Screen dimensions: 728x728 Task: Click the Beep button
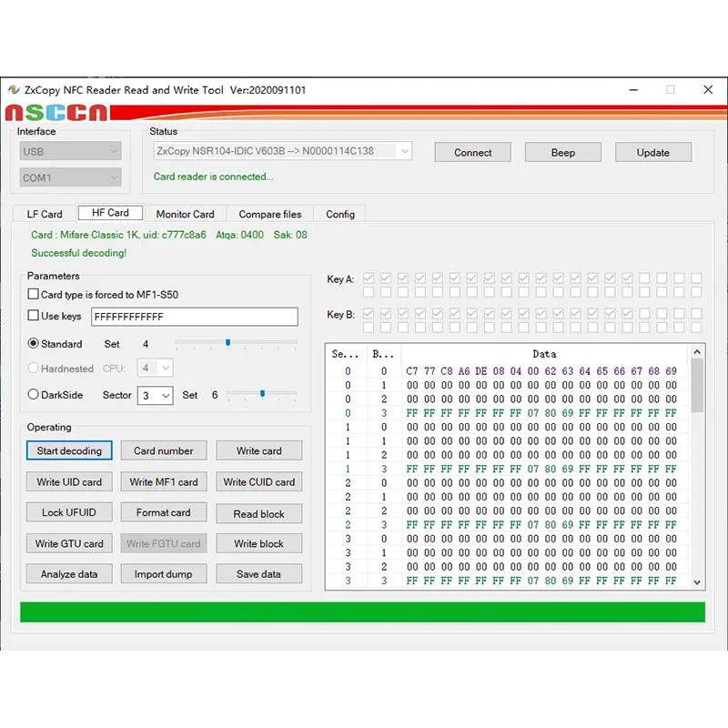[563, 152]
